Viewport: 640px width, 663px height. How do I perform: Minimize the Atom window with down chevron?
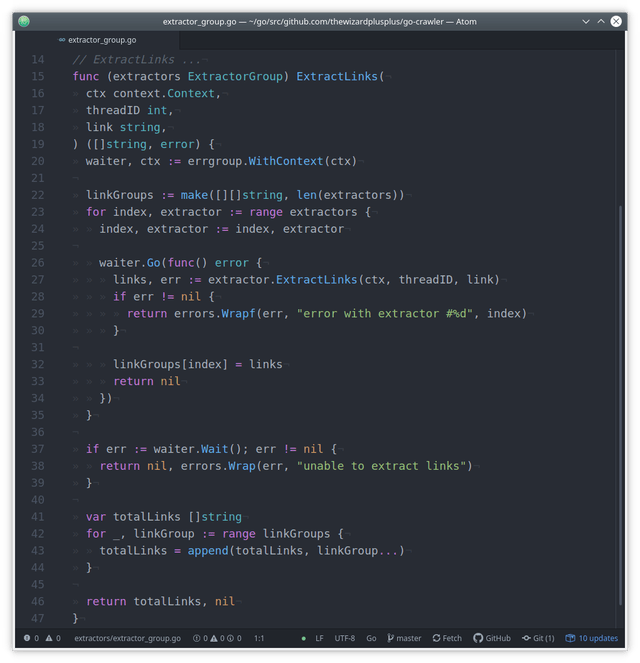click(x=586, y=21)
